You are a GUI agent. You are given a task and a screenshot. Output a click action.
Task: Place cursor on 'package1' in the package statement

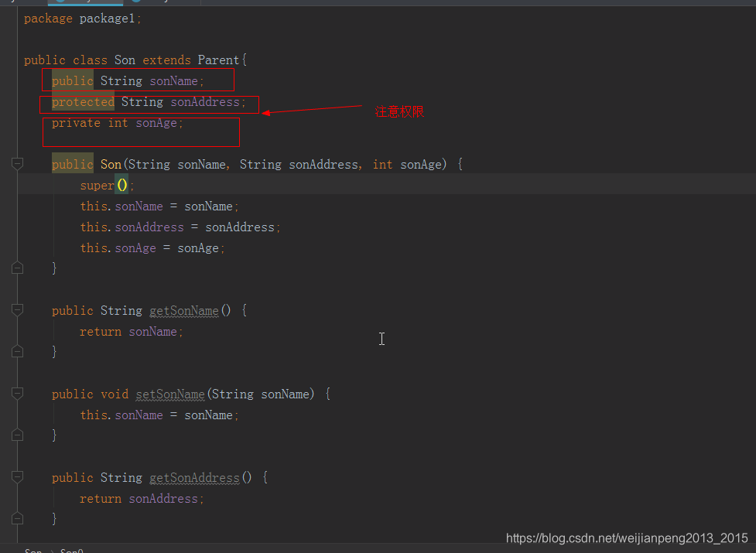tap(107, 19)
